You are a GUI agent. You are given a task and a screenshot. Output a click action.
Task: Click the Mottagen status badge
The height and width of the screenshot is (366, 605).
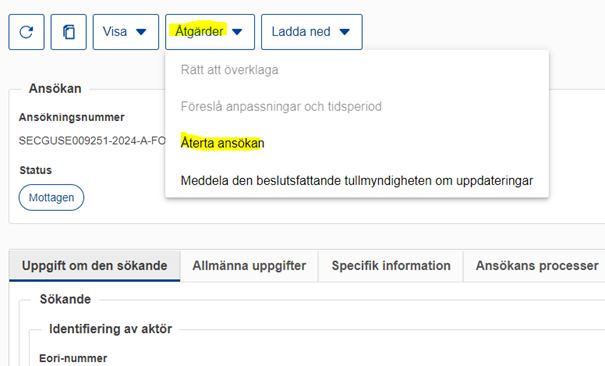pyautogui.click(x=51, y=197)
